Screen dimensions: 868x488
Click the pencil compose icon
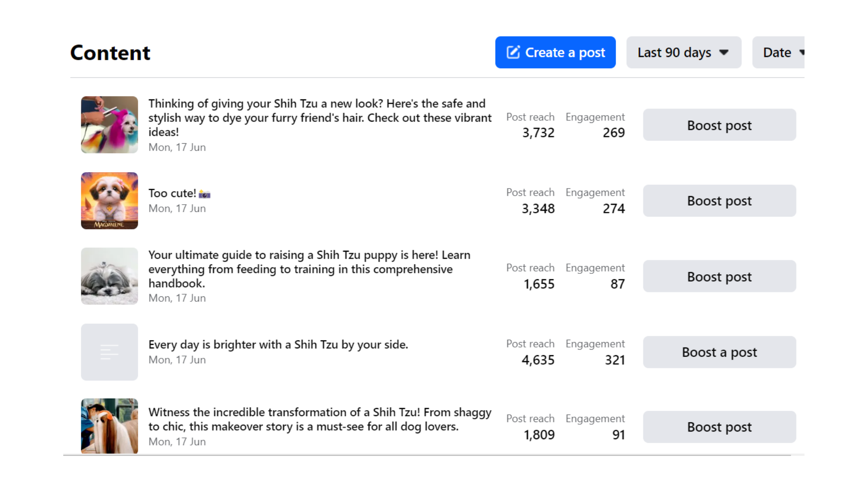click(x=513, y=52)
